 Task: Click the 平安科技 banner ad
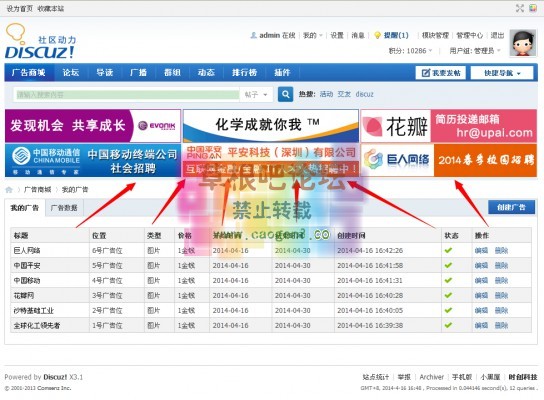[x=271, y=160]
